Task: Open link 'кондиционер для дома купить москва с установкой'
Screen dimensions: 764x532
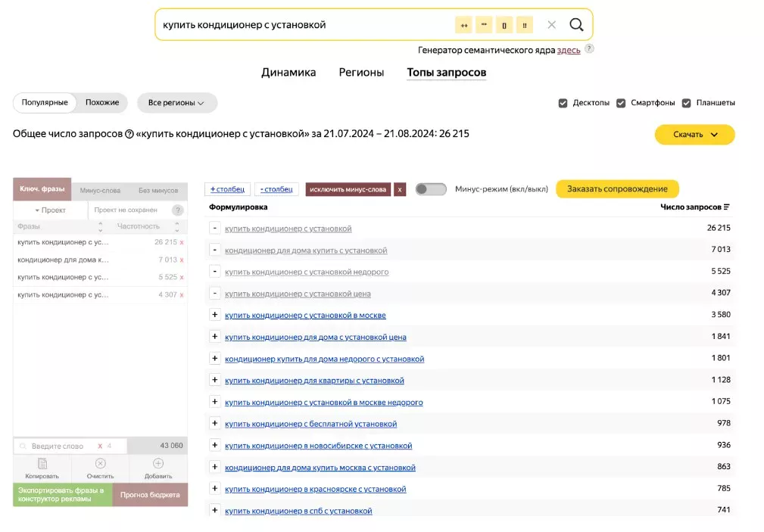Action: pyautogui.click(x=320, y=467)
